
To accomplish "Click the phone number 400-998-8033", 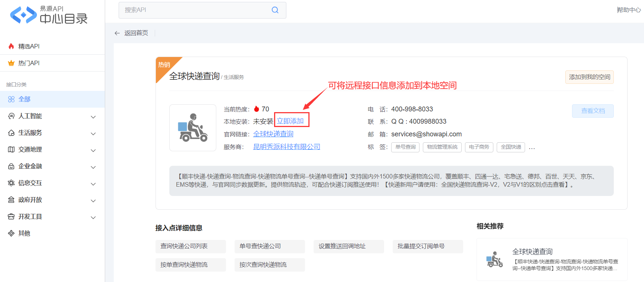I will pyautogui.click(x=412, y=109).
